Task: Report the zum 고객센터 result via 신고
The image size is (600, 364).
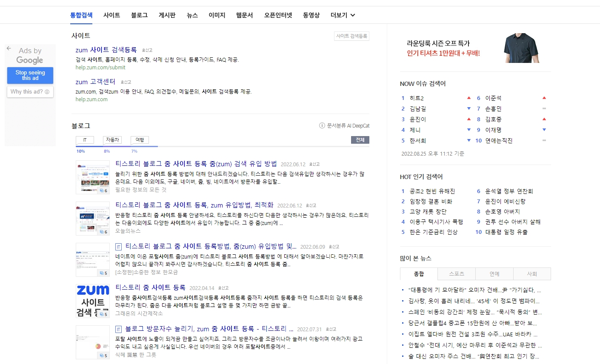Action: click(126, 82)
